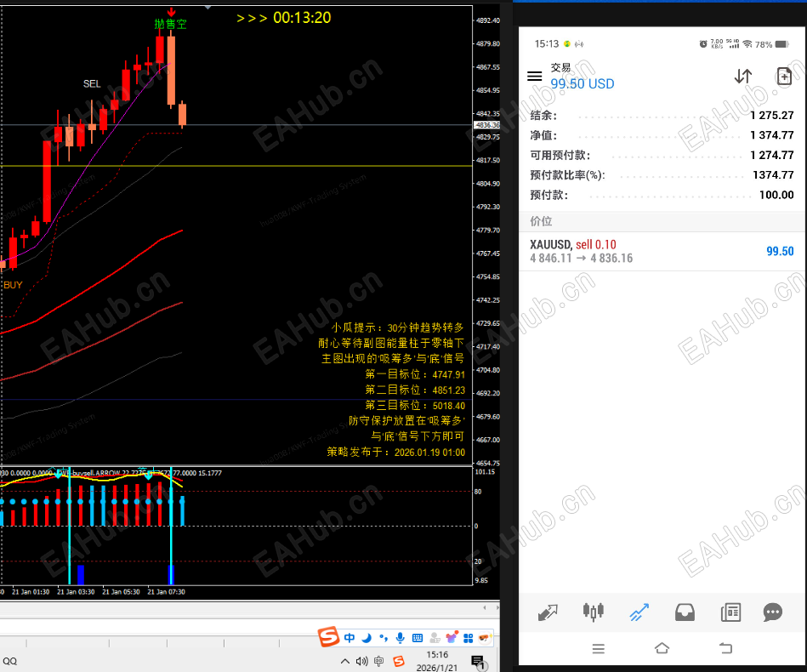The width and height of the screenshot is (807, 672).
Task: Click the BUY label on the chart
Action: click(13, 285)
